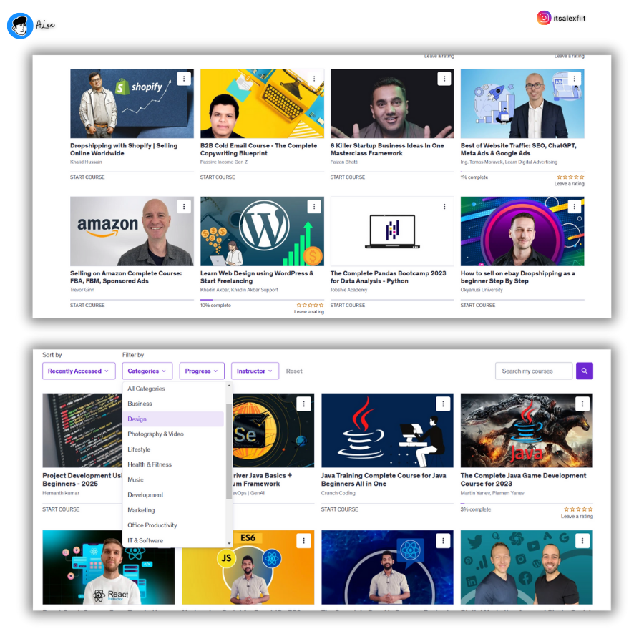
Task: Click the Alex avatar logo
Action: 20,26
